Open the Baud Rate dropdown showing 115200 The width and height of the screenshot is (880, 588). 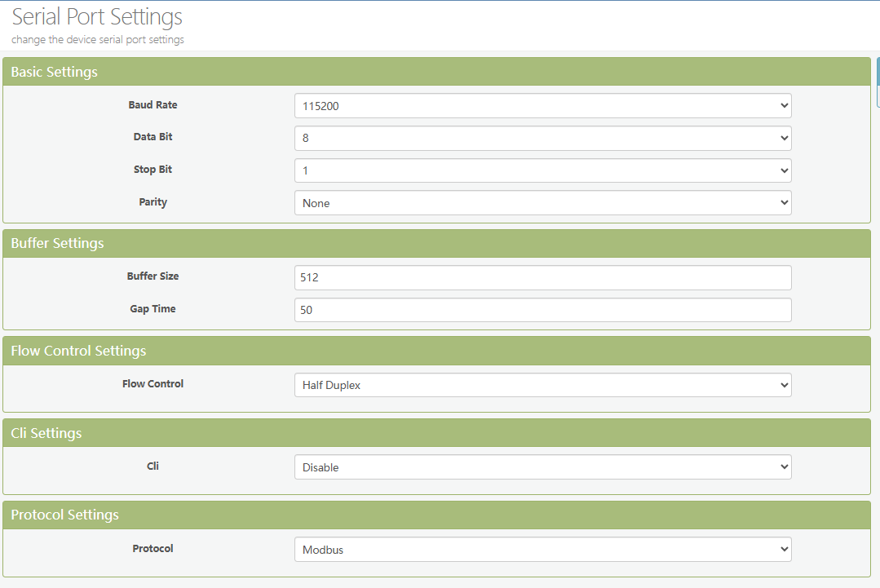[x=542, y=106]
